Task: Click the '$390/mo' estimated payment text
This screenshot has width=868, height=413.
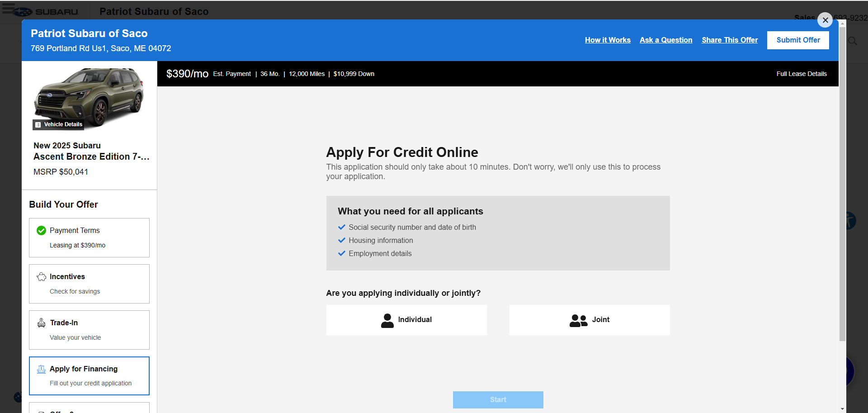Action: (187, 74)
